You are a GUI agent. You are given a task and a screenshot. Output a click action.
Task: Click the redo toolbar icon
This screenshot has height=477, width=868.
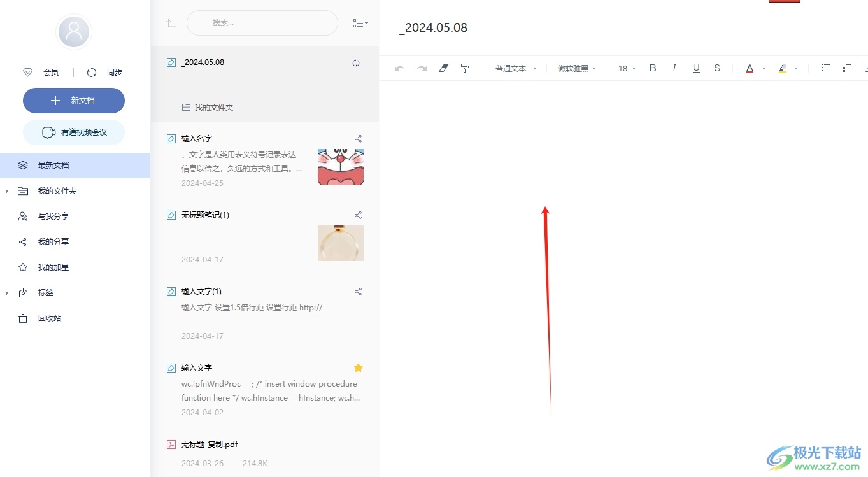click(x=422, y=68)
